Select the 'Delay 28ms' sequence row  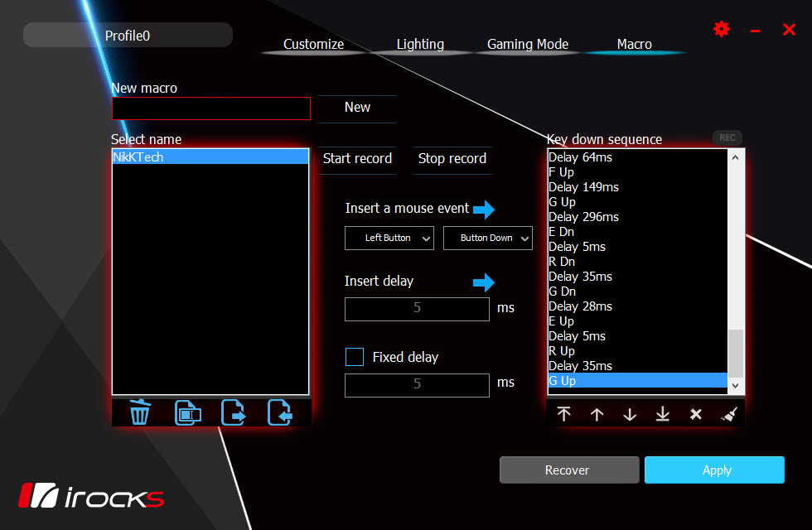click(x=638, y=306)
